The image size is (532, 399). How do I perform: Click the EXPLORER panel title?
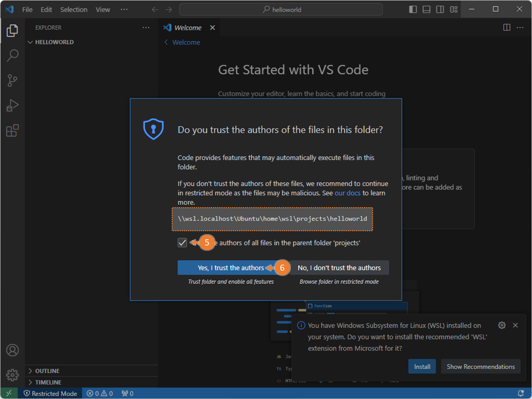(48, 28)
